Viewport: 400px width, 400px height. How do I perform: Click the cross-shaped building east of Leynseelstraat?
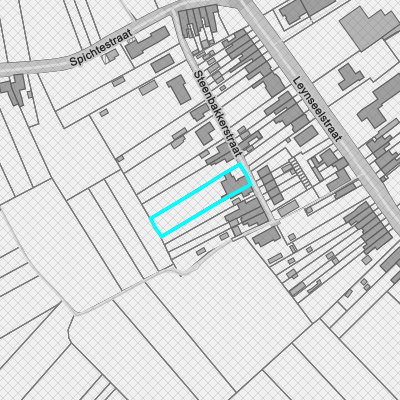(351, 77)
